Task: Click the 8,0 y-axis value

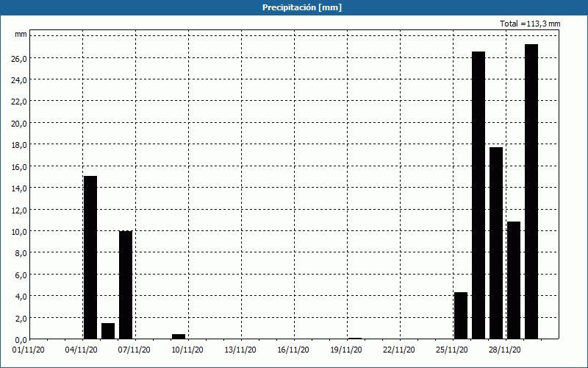Action: (x=21, y=253)
